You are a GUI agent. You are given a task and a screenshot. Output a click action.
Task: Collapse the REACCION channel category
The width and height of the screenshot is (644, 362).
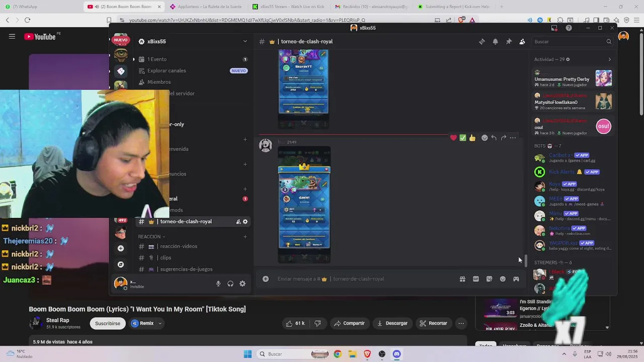[x=151, y=237]
